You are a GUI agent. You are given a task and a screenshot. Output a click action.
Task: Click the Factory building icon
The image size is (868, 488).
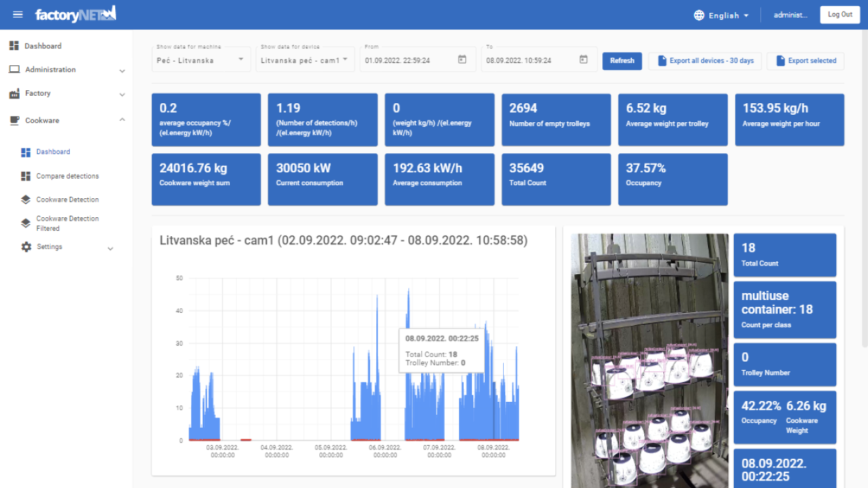(14, 94)
